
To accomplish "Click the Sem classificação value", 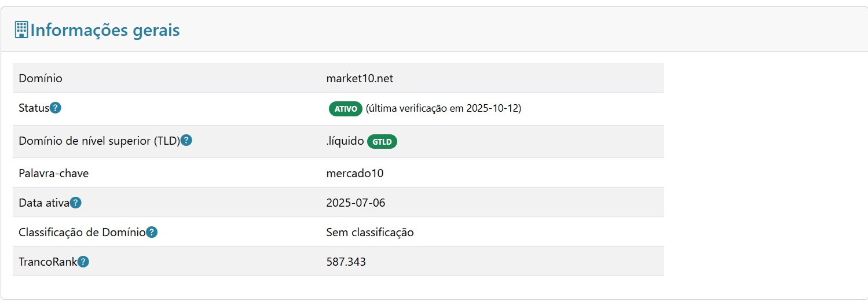I will coord(370,233).
